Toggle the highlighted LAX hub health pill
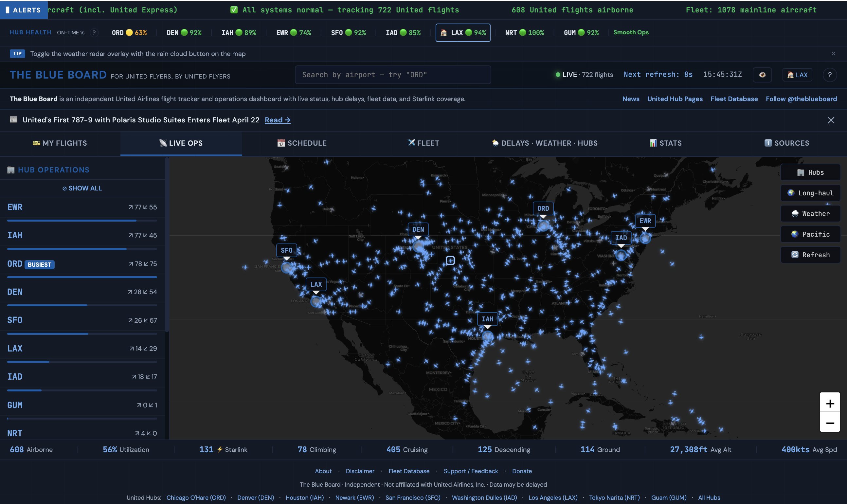This screenshot has width=847, height=504. click(462, 33)
